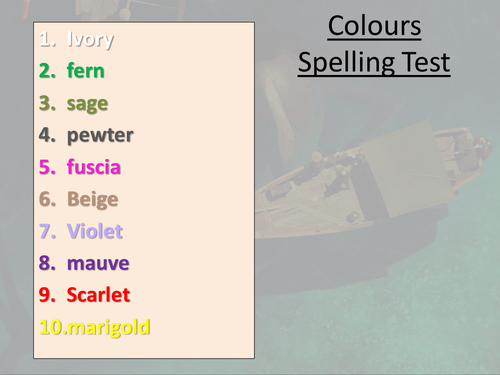Click the olive word sage
Viewport: 500px width, 375px height.
pos(87,104)
